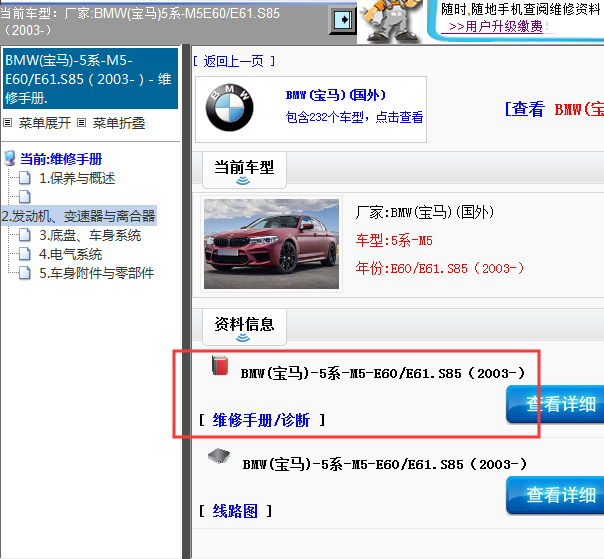The height and width of the screenshot is (559, 604).
Task: Click the 车型:5系-M5 red text
Action: tap(394, 241)
